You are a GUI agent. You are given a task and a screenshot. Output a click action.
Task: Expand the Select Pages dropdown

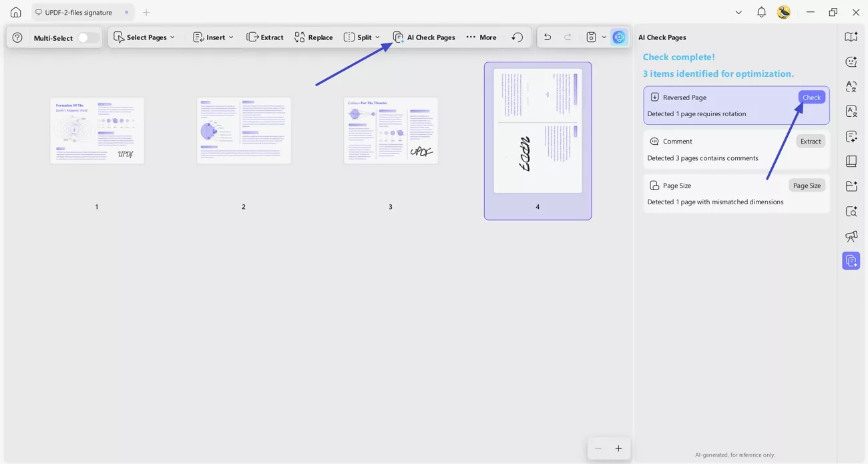(x=144, y=37)
